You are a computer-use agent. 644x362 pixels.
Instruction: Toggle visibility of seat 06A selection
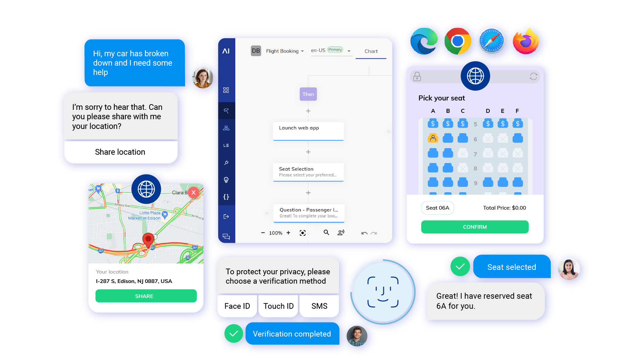432,138
